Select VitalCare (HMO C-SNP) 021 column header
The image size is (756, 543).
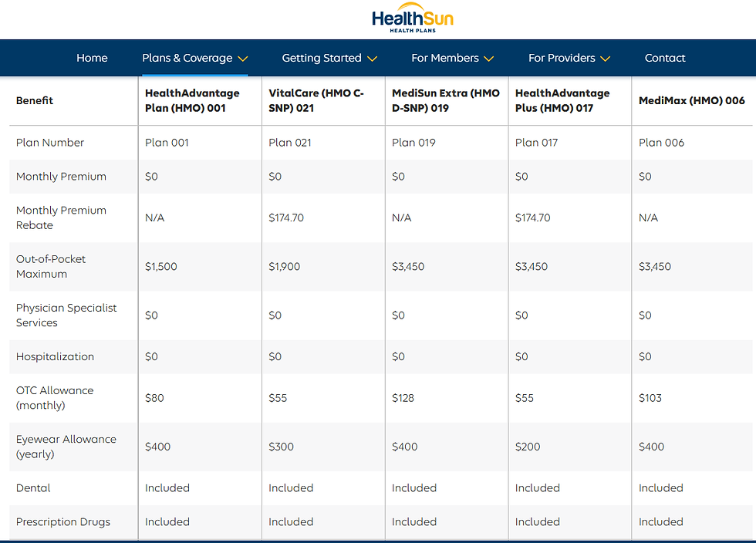(x=316, y=100)
